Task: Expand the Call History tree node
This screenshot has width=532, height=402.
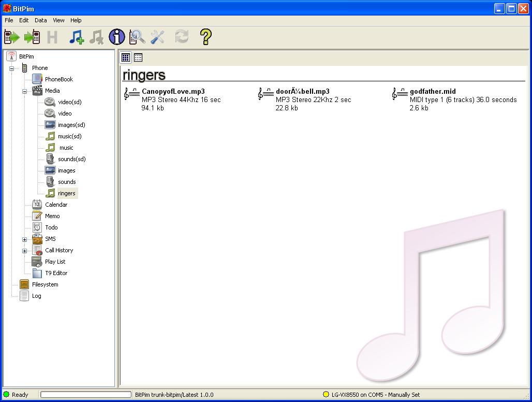Action: click(x=24, y=251)
